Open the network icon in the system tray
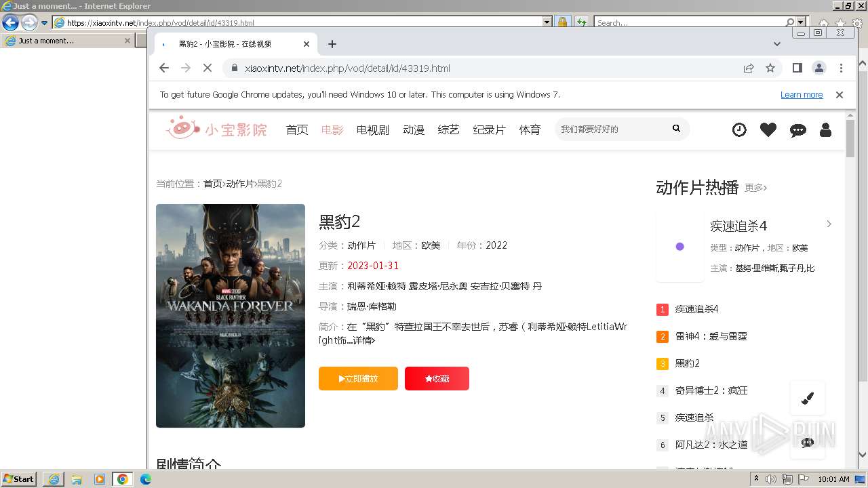 point(787,479)
